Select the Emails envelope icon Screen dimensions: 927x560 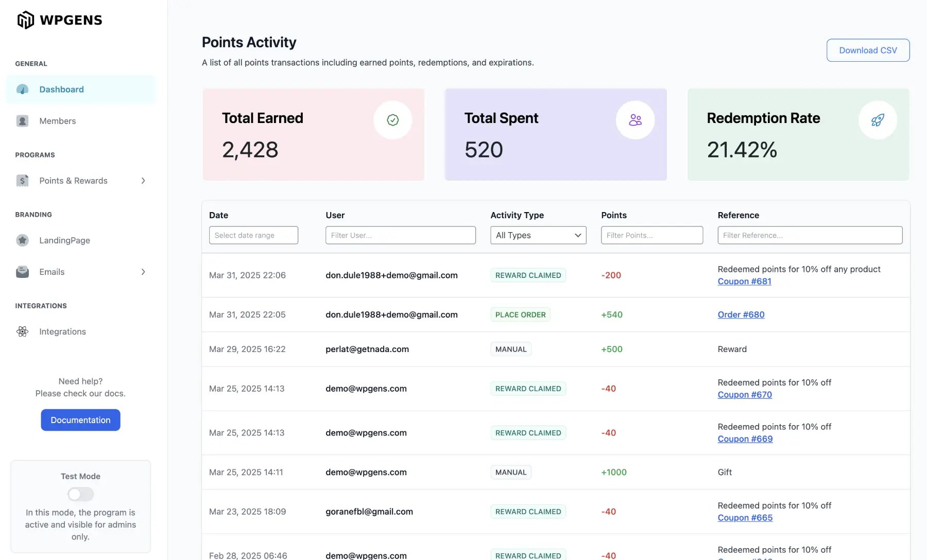click(22, 272)
